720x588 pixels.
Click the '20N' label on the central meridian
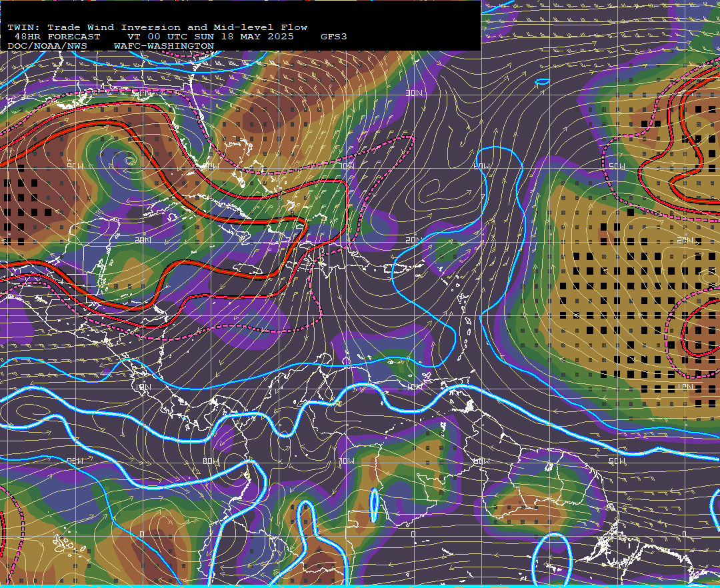pyautogui.click(x=414, y=240)
